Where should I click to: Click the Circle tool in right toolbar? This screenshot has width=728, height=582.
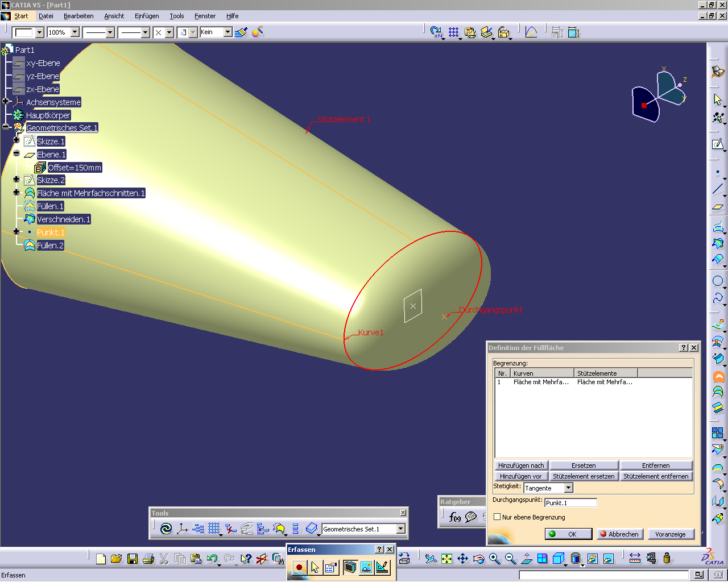tap(718, 281)
